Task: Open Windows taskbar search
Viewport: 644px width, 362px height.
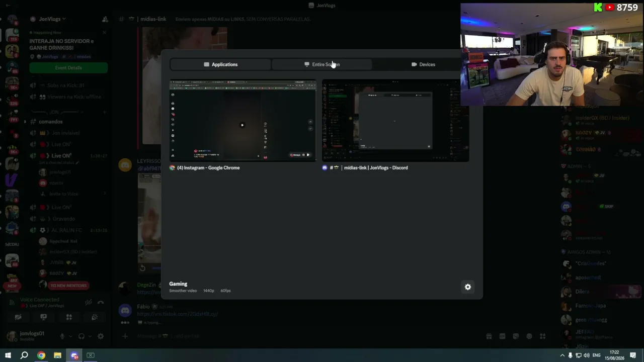Action: (24, 355)
